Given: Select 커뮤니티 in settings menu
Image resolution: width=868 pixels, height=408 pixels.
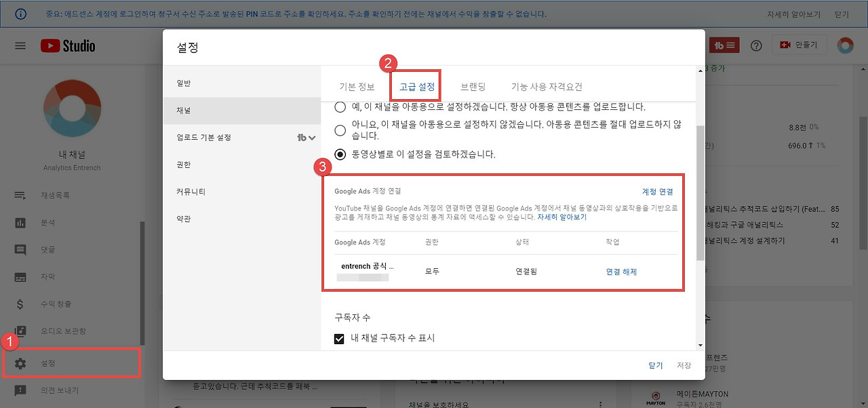Looking at the screenshot, I should (x=241, y=192).
